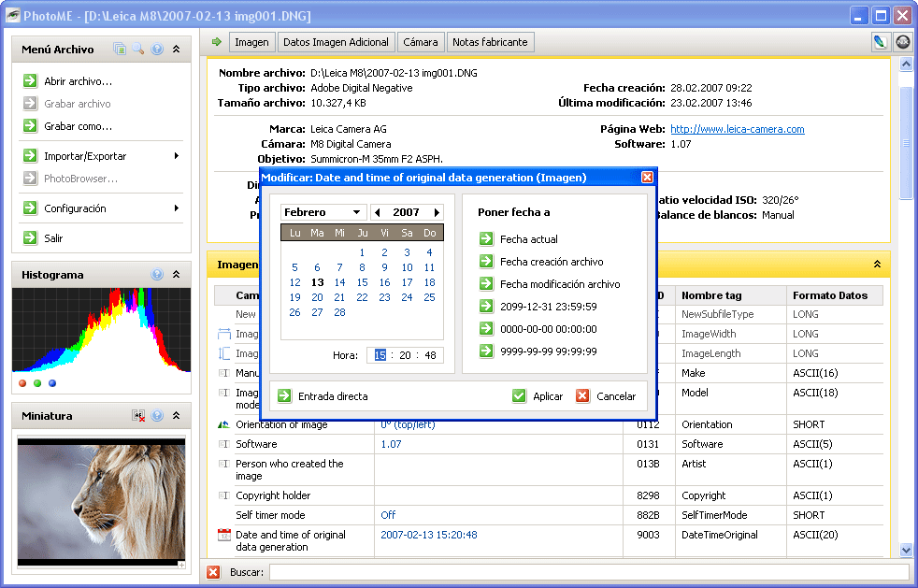This screenshot has height=588, width=918.
Task: Click the Self timer mode Off value
Action: tap(388, 515)
